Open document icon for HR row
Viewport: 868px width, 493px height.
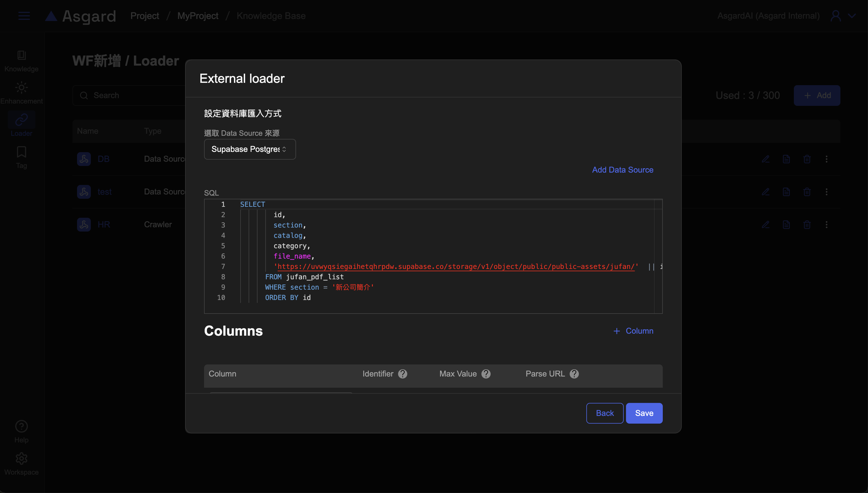click(x=786, y=224)
